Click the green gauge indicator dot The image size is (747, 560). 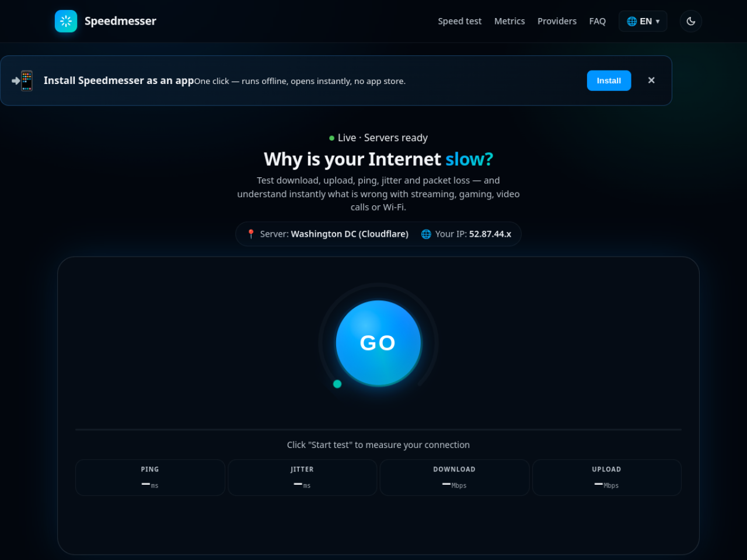coord(337,384)
